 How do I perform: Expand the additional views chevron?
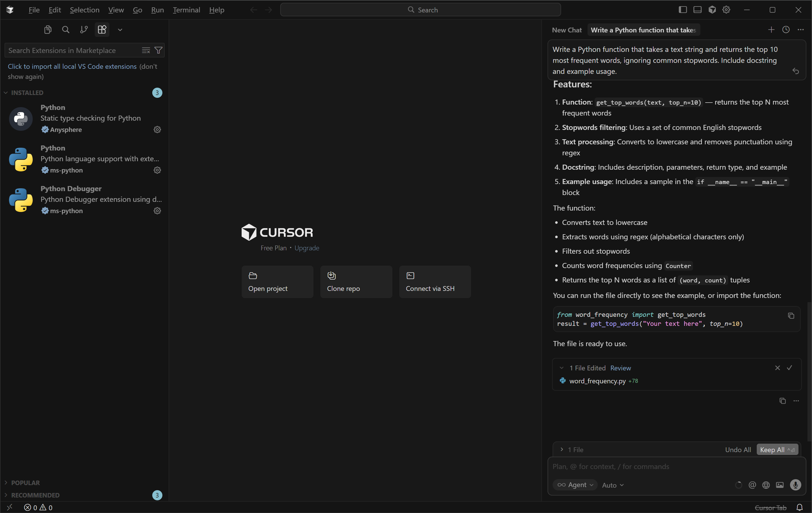(120, 30)
